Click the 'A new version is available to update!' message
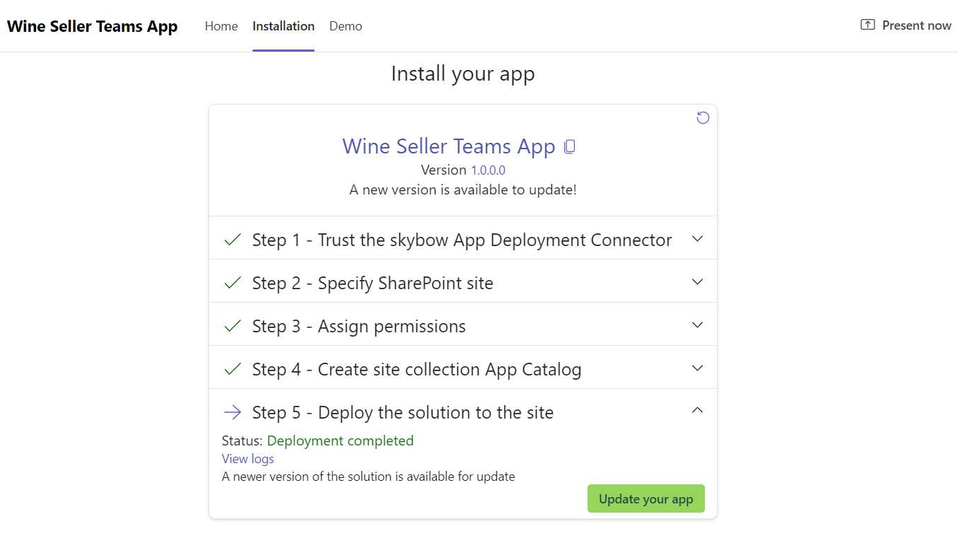 click(463, 190)
